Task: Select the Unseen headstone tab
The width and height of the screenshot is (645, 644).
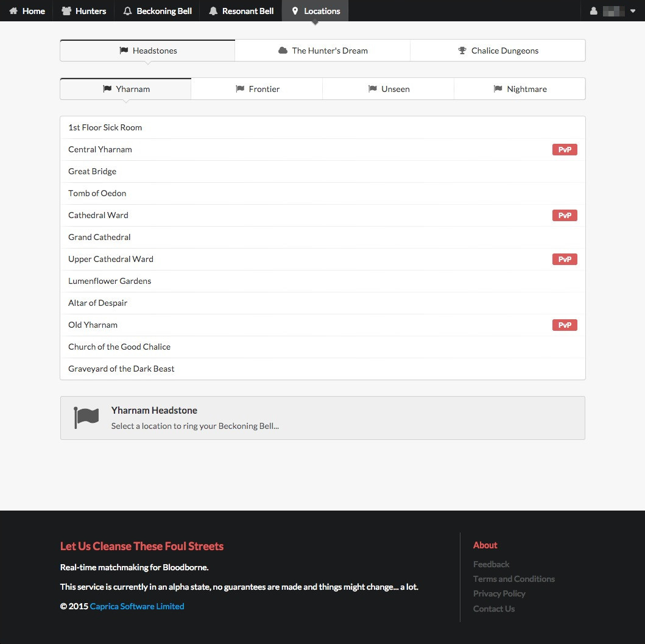Action: click(389, 89)
